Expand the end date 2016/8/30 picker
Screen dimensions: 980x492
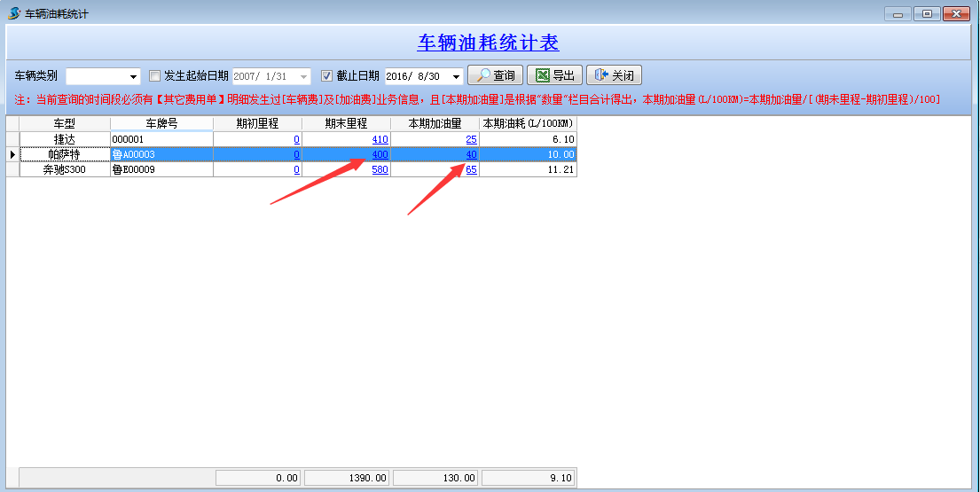456,77
